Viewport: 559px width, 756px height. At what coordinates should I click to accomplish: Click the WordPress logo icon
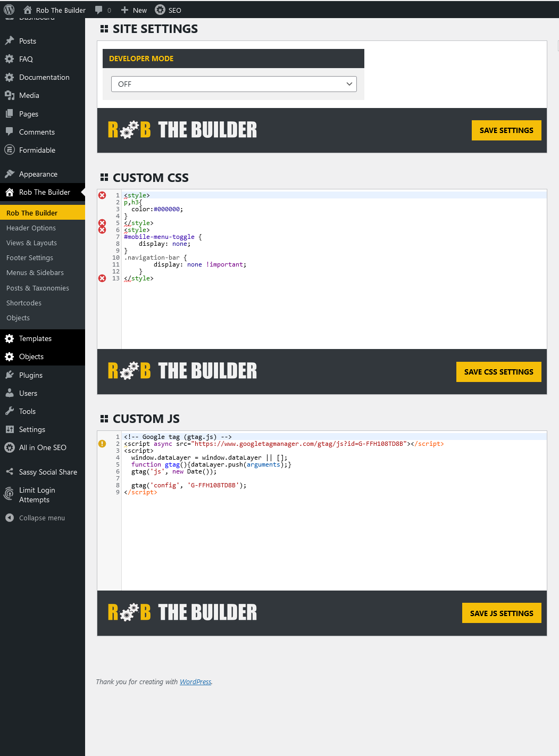pos(9,10)
